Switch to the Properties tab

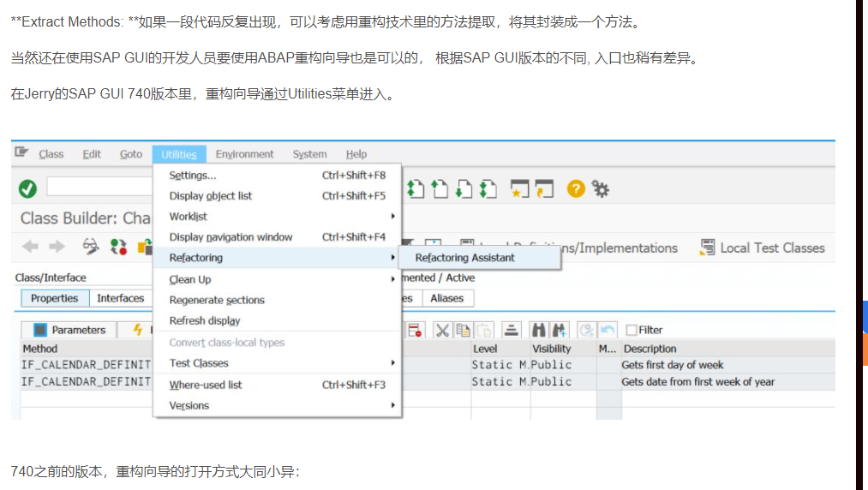pos(55,298)
